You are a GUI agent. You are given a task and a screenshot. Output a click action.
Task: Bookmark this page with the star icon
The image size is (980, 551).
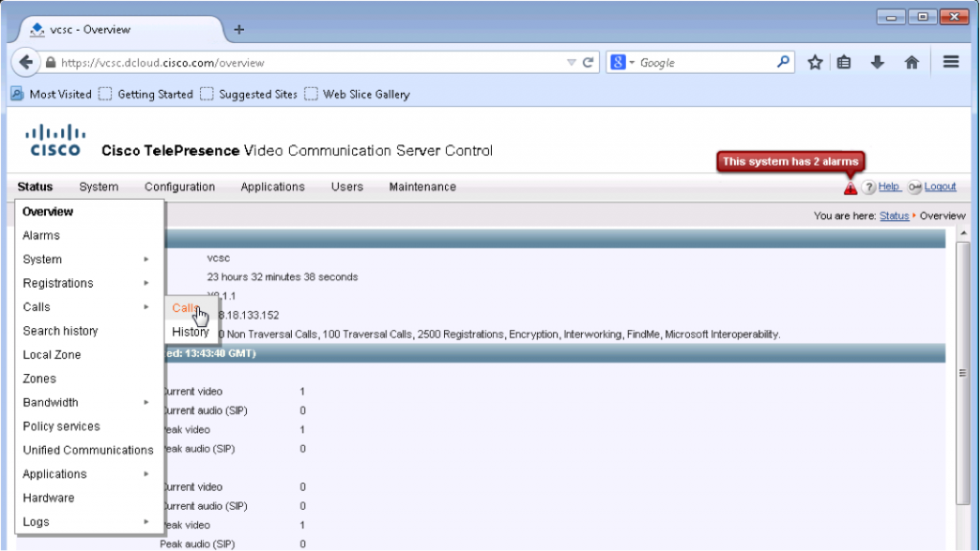(814, 62)
